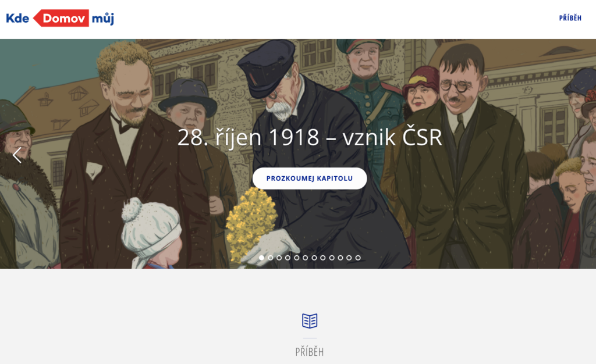
Task: Switch to the seventh carousel slide dot
Action: click(x=314, y=258)
